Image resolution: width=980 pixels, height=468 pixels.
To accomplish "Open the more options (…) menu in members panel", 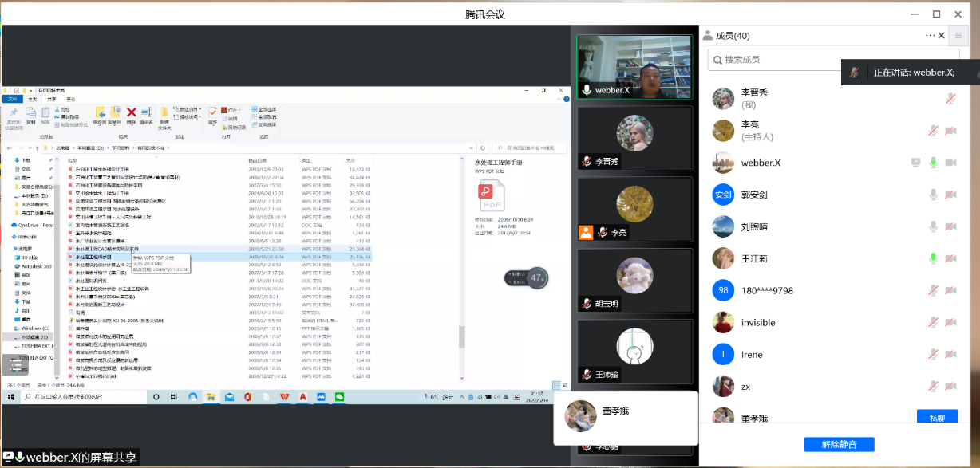I will [x=931, y=36].
